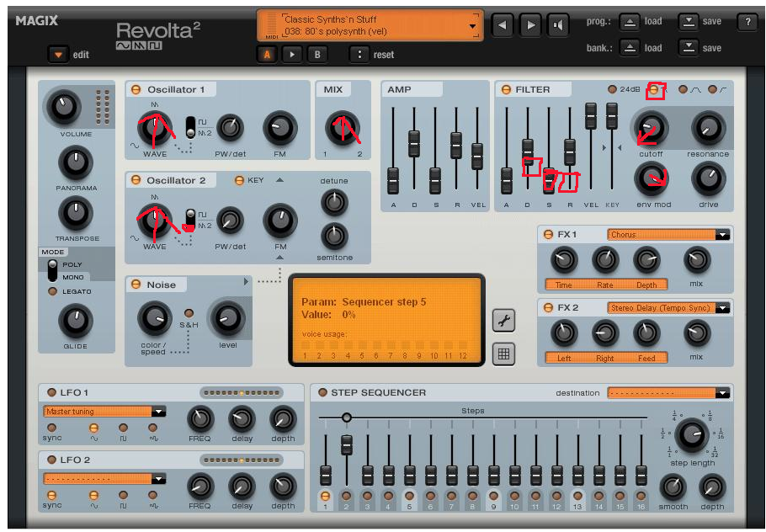
Task: Click the step length knob
Action: (691, 435)
